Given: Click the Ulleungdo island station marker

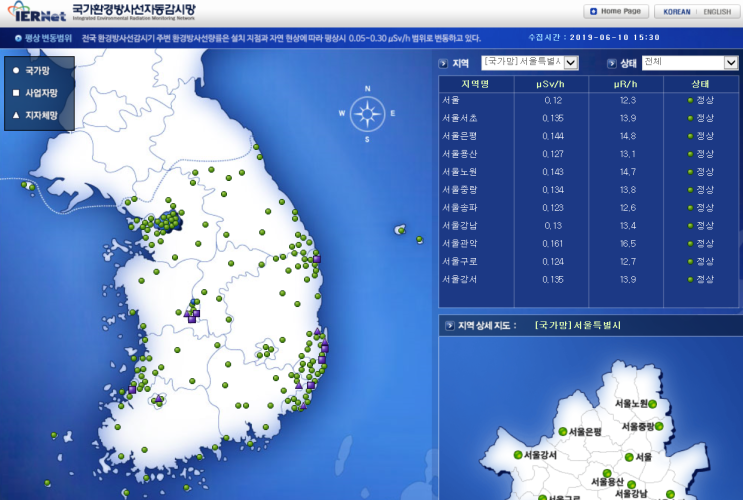Looking at the screenshot, I should click(401, 230).
